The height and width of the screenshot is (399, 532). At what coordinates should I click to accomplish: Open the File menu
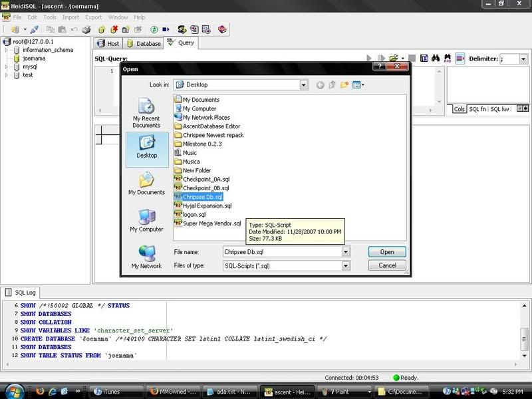click(17, 17)
